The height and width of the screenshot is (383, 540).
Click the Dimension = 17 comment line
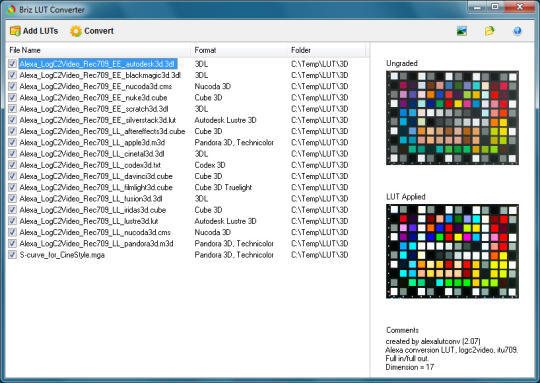click(x=410, y=367)
